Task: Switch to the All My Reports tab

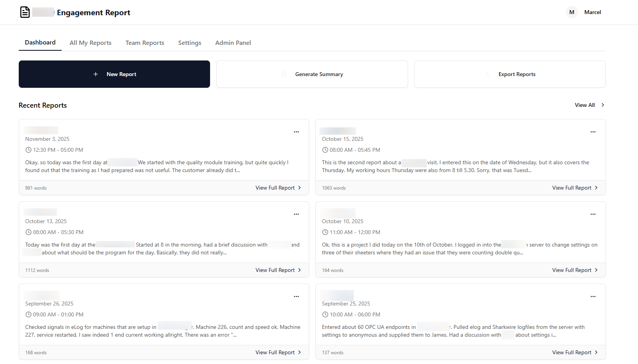Action: 90,43
